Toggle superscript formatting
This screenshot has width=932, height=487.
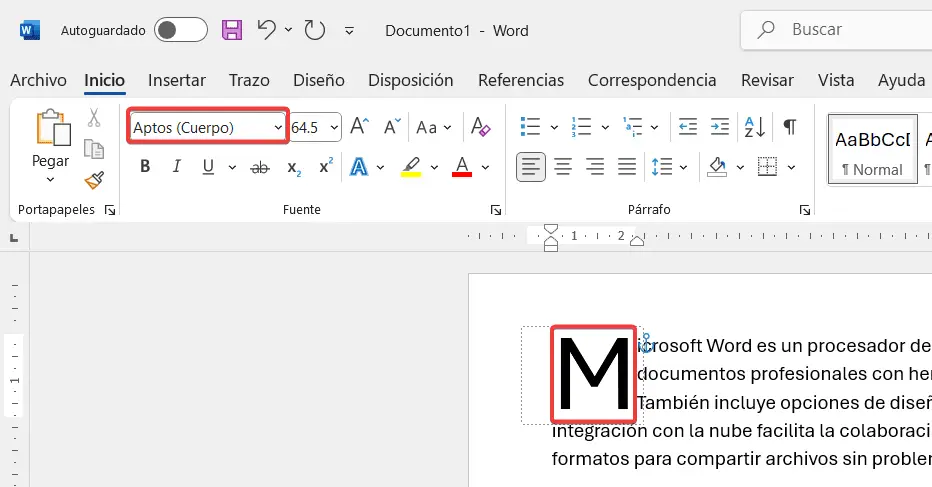pos(326,166)
